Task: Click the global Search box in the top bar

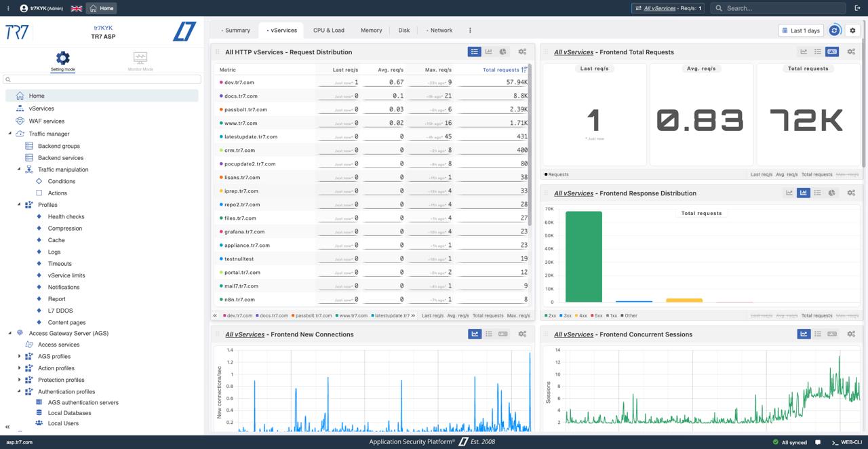Action: [x=778, y=8]
